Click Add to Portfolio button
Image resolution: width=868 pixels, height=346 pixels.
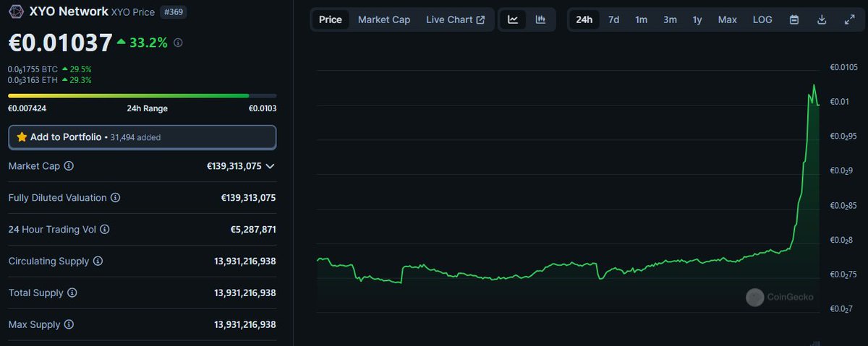142,137
